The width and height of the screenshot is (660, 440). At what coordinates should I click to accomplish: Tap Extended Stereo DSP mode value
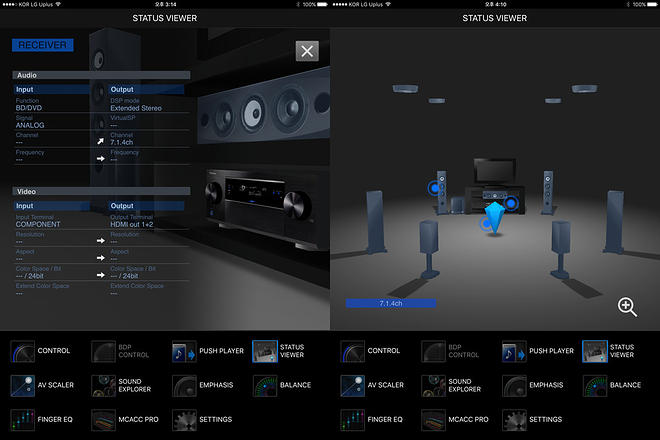pos(136,108)
